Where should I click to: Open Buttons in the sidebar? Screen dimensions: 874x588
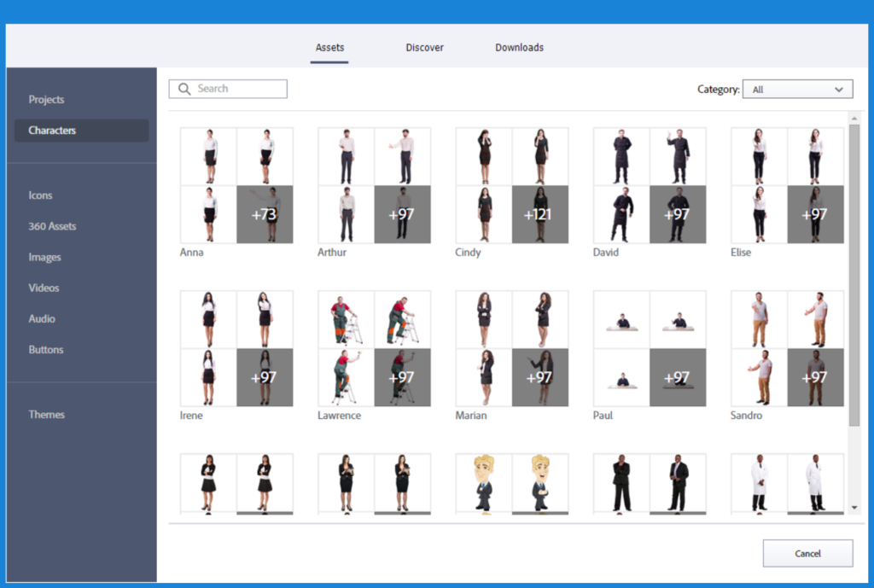coord(46,350)
